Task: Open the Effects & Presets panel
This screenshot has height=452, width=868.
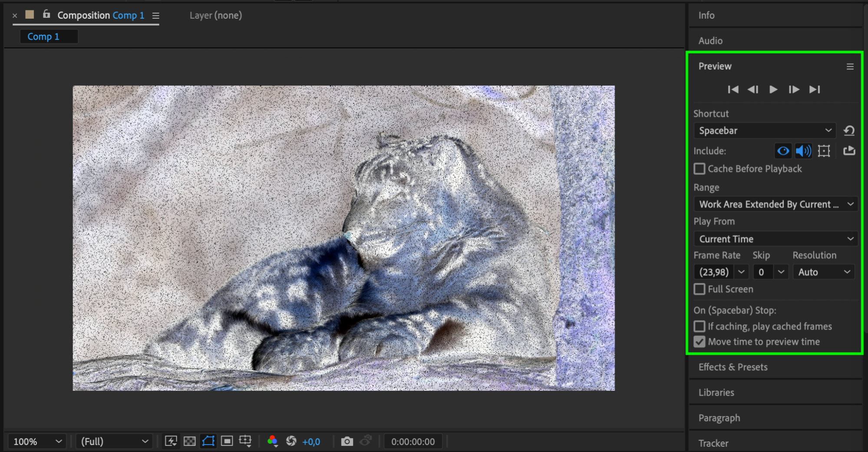Action: point(733,367)
